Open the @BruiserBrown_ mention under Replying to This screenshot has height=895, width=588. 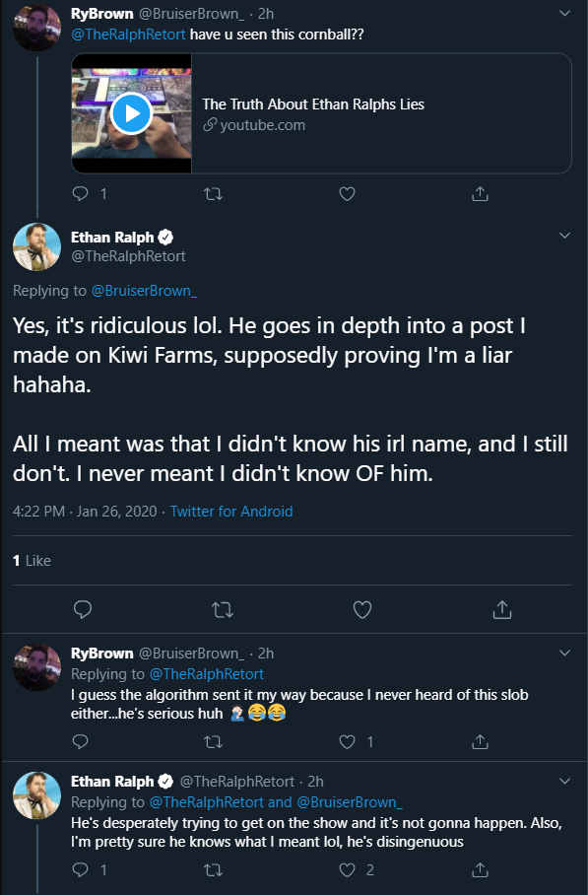coord(144,291)
